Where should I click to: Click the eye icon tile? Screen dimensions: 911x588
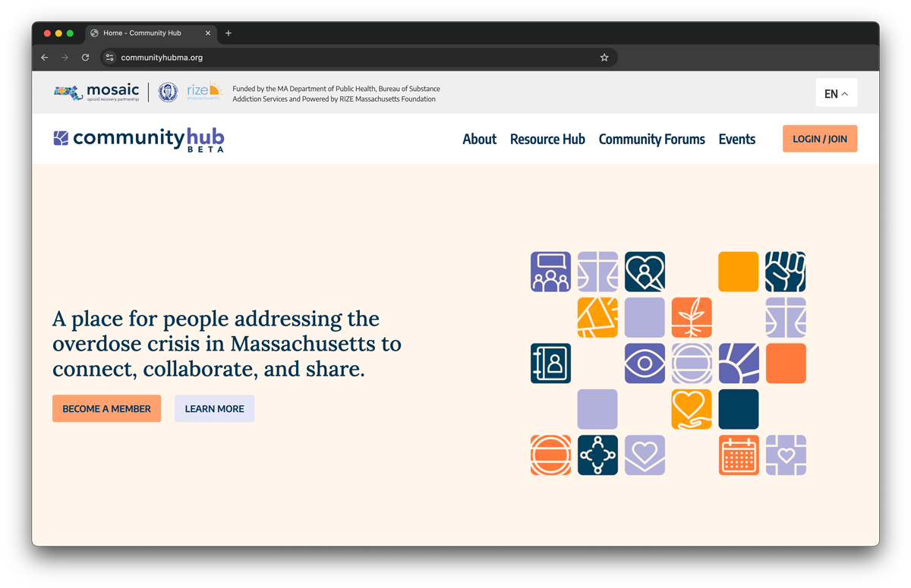coord(645,363)
